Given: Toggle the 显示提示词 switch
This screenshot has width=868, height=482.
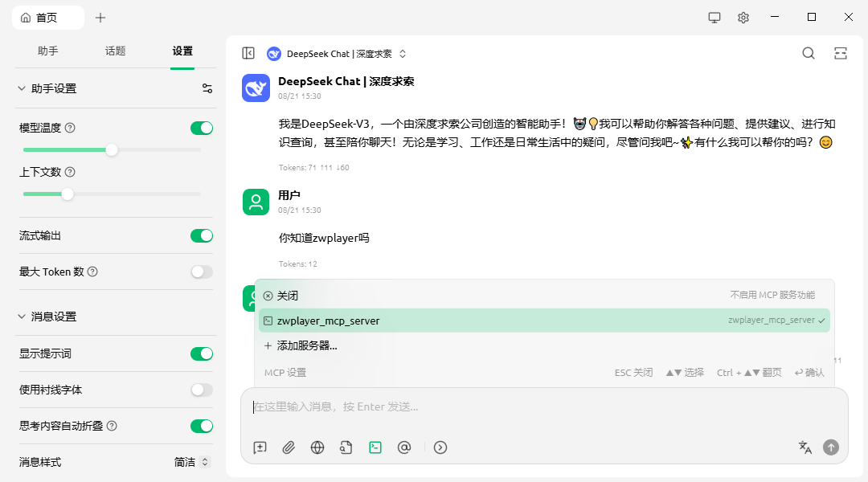Looking at the screenshot, I should 202,353.
